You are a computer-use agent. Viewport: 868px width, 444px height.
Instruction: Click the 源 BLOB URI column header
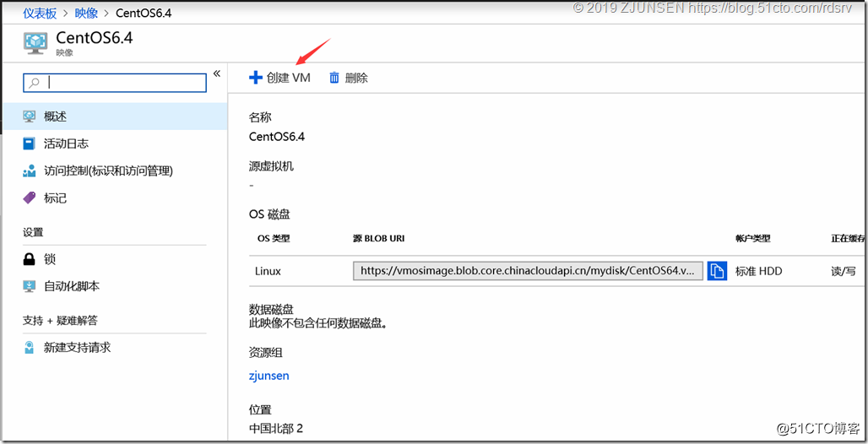378,239
